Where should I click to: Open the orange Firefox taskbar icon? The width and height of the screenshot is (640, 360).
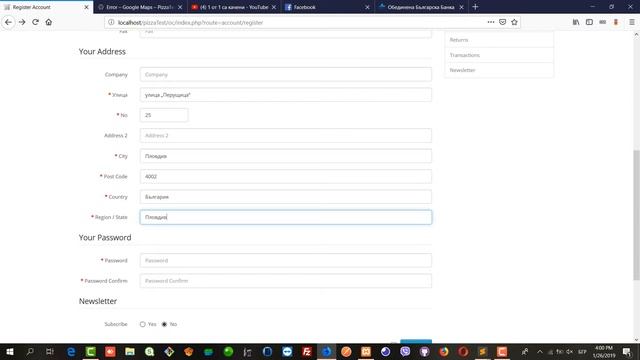click(444, 351)
